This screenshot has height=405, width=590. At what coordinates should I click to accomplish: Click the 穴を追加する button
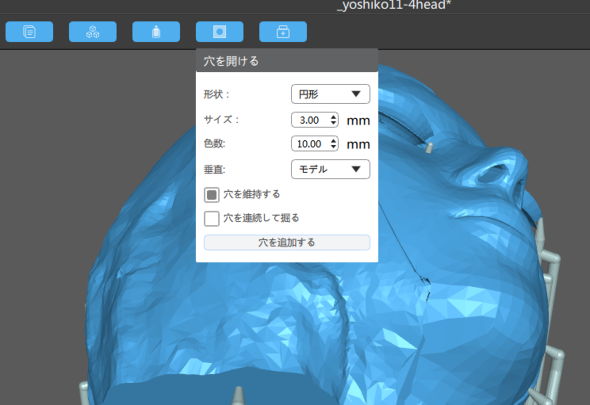[287, 242]
